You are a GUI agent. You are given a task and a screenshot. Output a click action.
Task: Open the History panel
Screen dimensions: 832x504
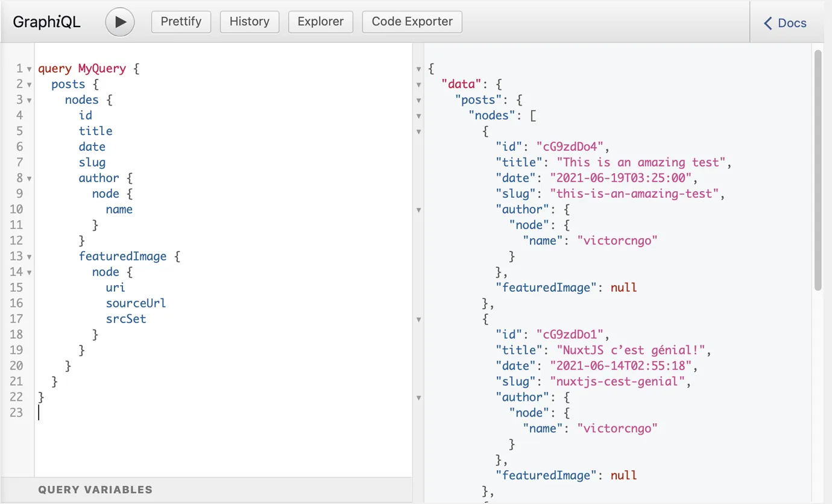point(249,22)
